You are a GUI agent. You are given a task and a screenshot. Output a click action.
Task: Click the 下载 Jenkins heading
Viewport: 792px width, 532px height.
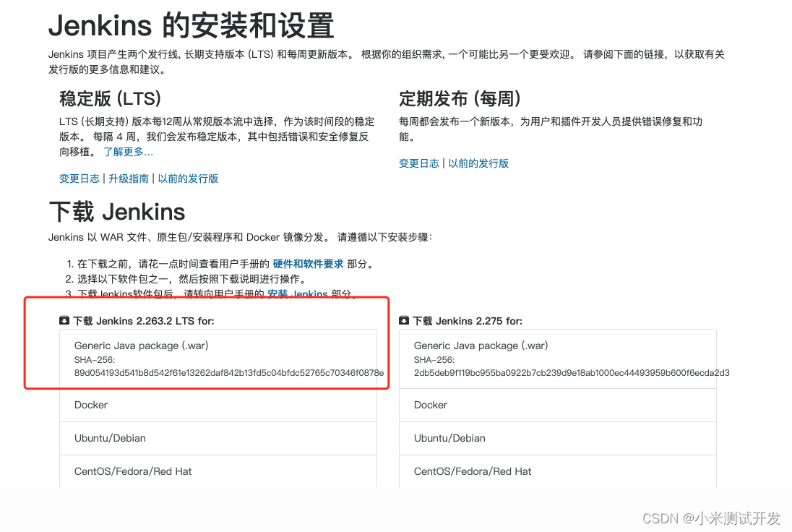point(117,212)
